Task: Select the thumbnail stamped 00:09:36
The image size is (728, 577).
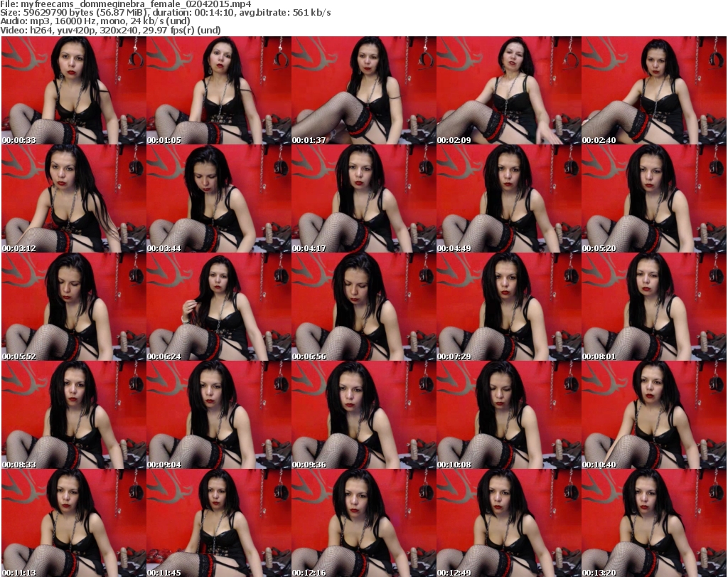Action: click(363, 415)
